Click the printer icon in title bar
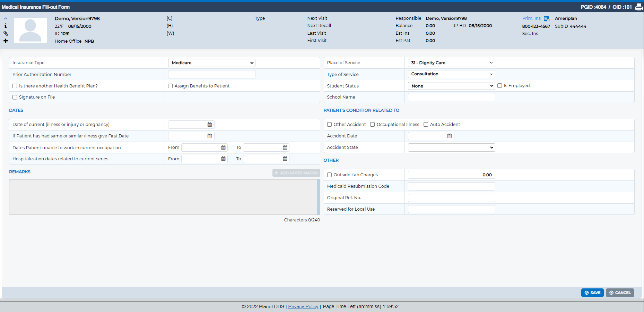Screen dimensions: 644x312 click(639, 7)
